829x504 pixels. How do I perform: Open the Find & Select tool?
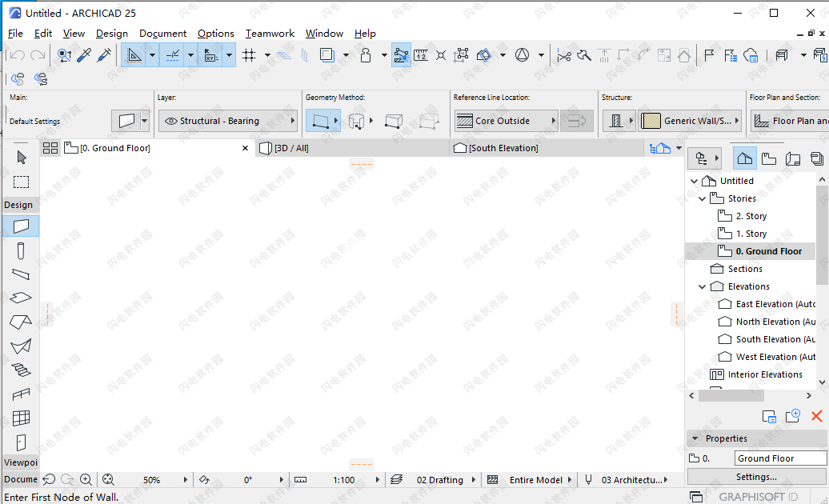(x=64, y=55)
